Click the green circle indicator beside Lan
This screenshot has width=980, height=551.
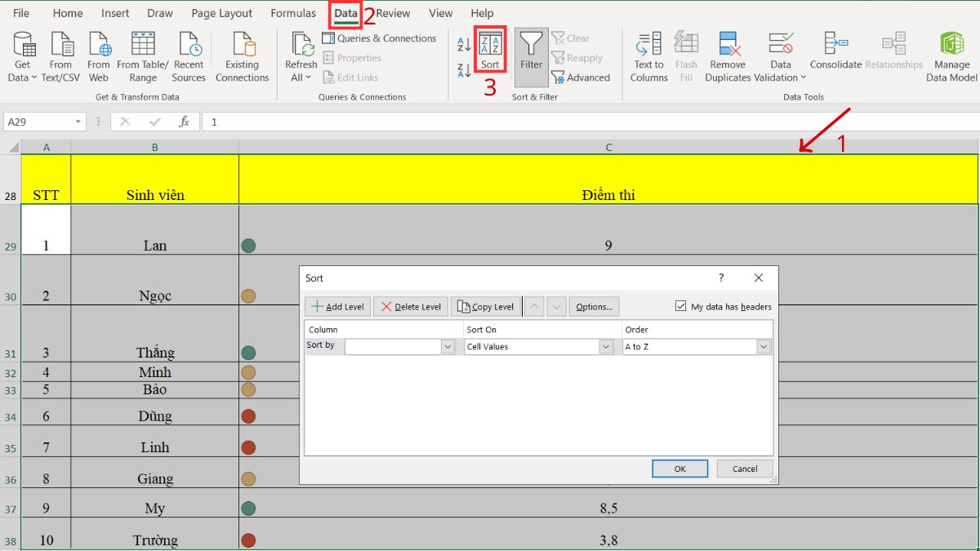pos(248,245)
